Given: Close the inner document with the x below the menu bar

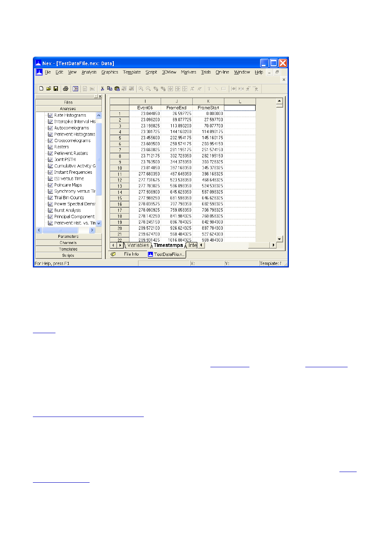Looking at the screenshot, I should (x=284, y=80).
